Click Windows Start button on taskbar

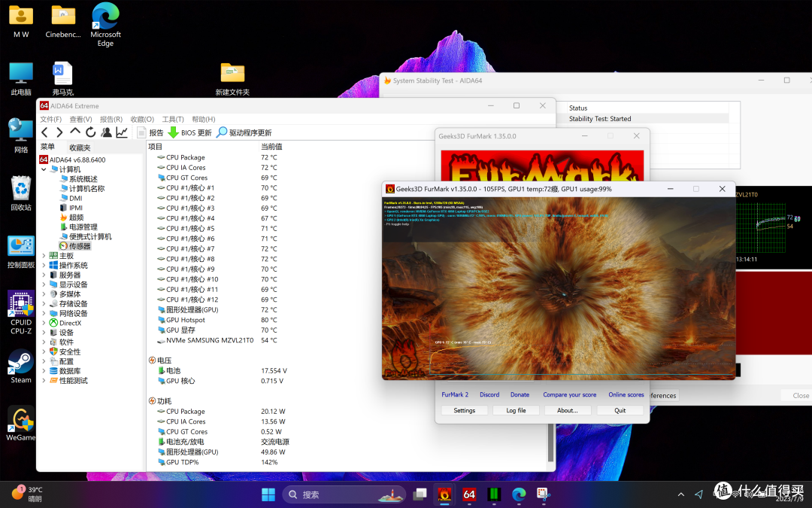coord(268,494)
